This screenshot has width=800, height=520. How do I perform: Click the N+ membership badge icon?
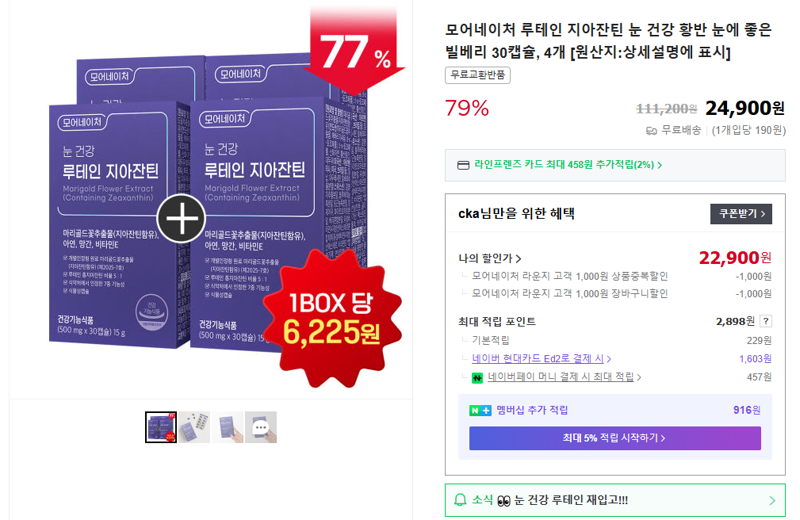pyautogui.click(x=480, y=410)
